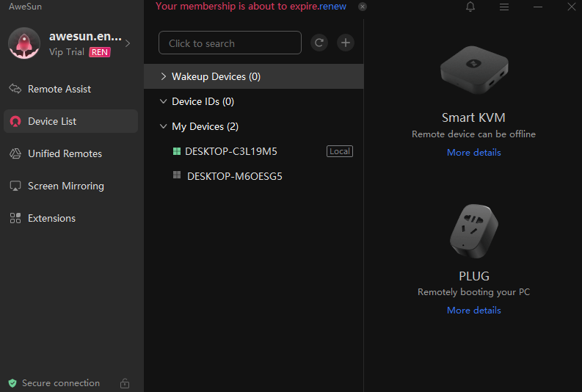Minimize the AweSun window
The image size is (582, 392).
pos(538,7)
